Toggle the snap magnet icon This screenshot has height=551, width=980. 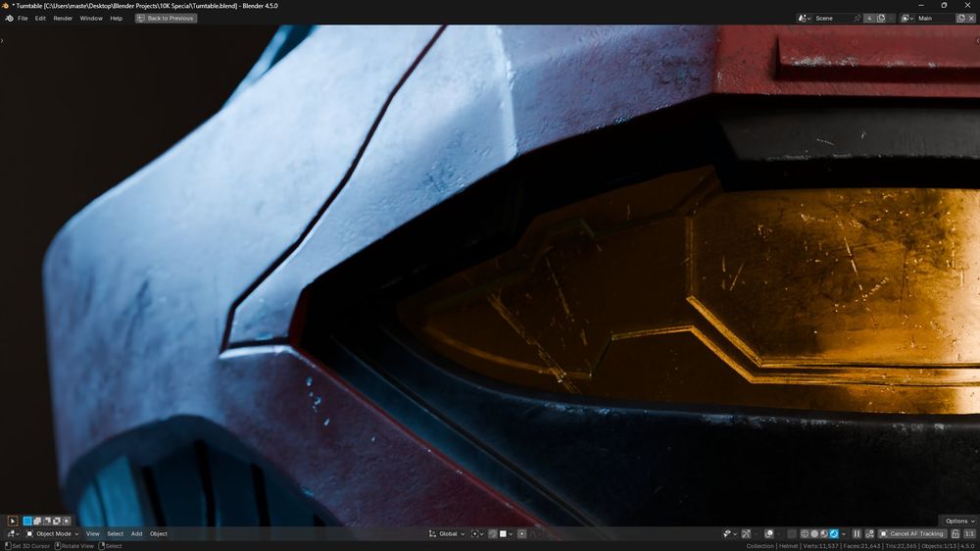[493, 534]
